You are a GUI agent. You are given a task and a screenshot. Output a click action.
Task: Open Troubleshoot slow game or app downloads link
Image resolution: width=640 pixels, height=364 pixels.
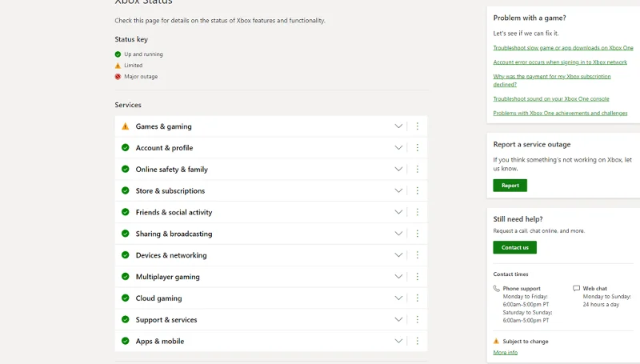(563, 48)
